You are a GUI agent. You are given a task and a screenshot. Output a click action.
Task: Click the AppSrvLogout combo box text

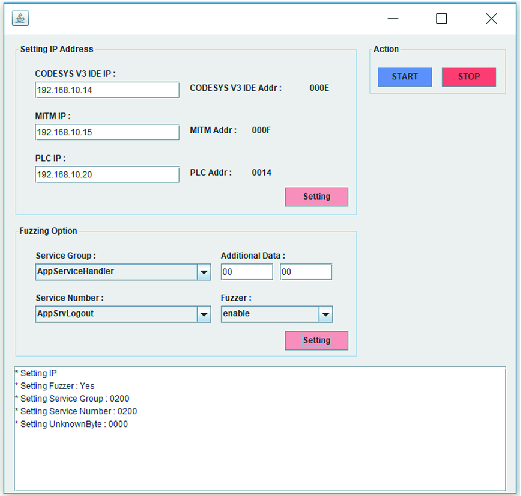click(66, 314)
